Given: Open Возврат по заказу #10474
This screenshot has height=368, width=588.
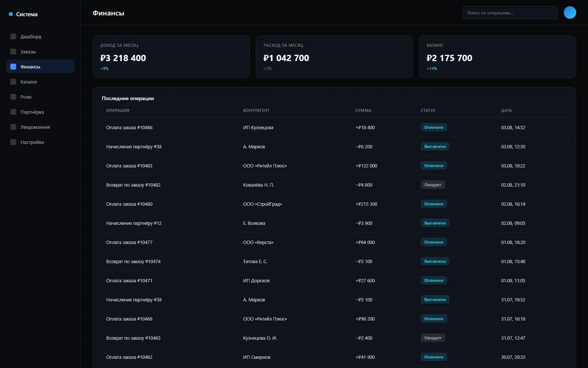Looking at the screenshot, I should [133, 261].
